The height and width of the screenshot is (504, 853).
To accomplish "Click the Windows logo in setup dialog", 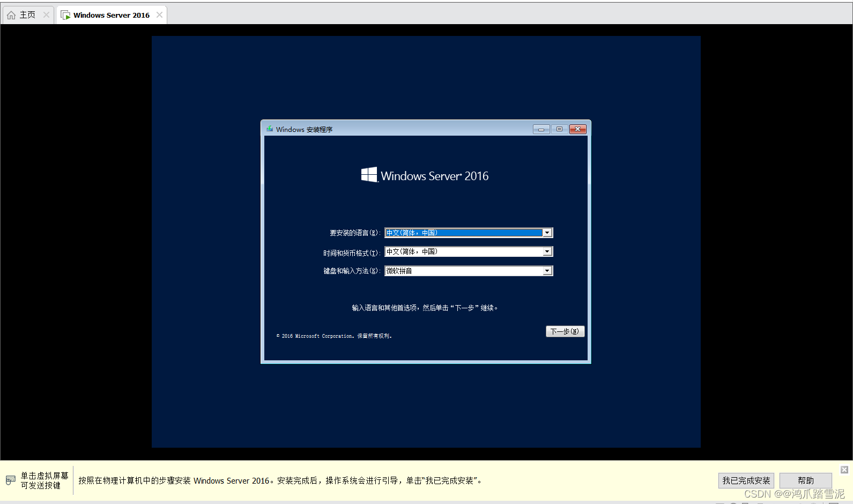I will click(369, 175).
